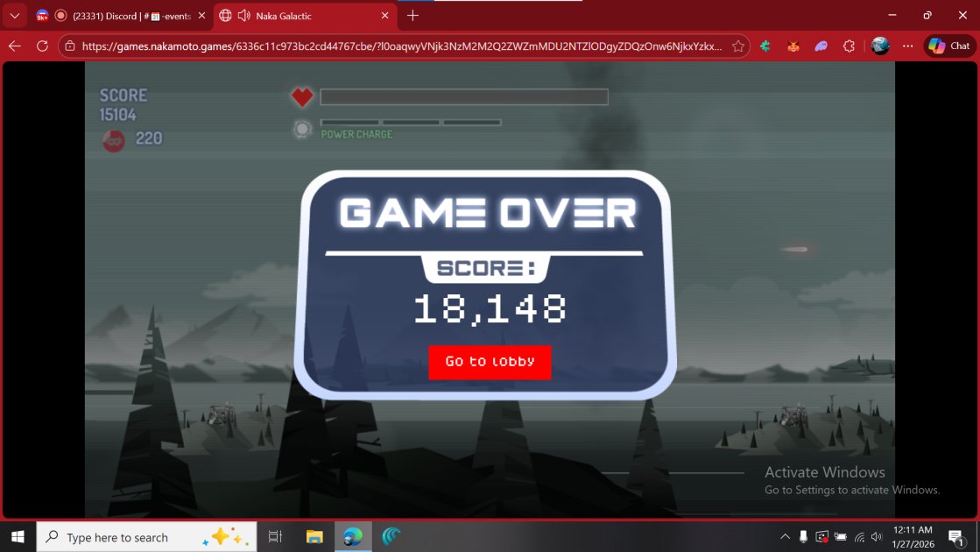Viewport: 980px width, 552px height.
Task: Open the MetaMask fox extension
Action: (x=793, y=46)
